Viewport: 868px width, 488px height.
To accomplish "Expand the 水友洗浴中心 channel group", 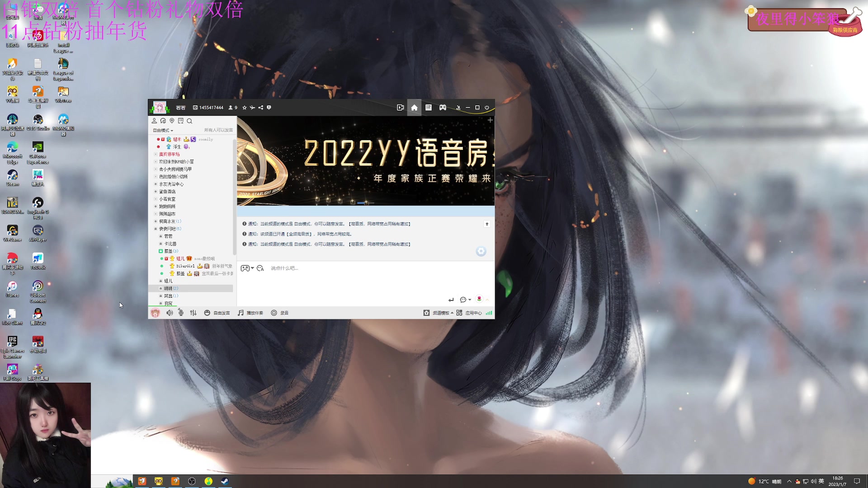I will click(x=156, y=184).
